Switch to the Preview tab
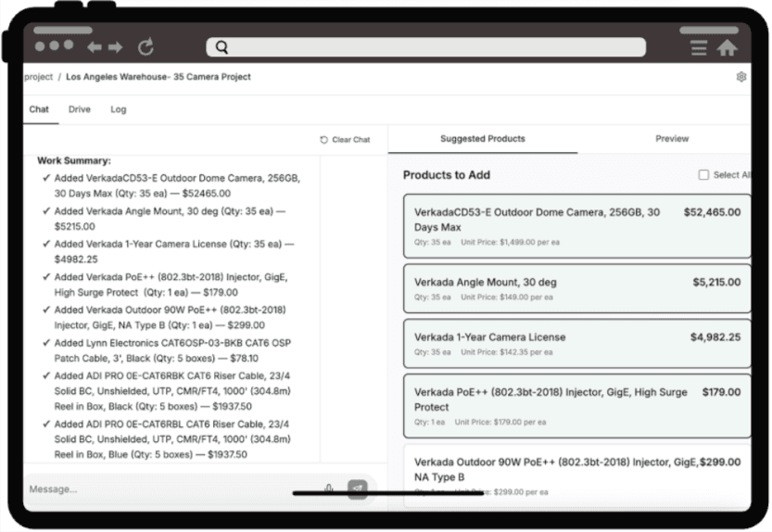The image size is (772, 532). pos(672,139)
